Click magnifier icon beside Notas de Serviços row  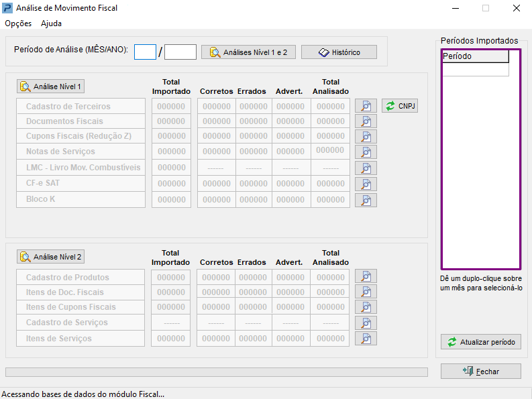click(366, 152)
